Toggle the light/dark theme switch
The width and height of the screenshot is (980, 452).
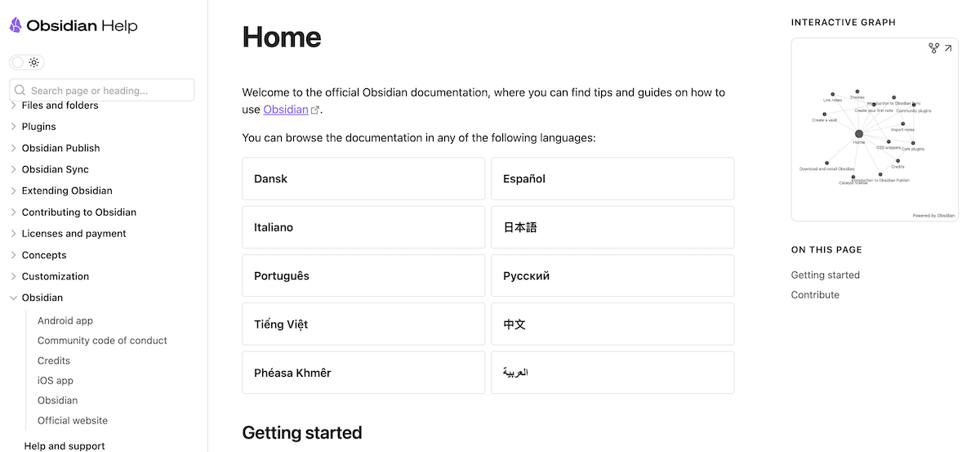[26, 62]
